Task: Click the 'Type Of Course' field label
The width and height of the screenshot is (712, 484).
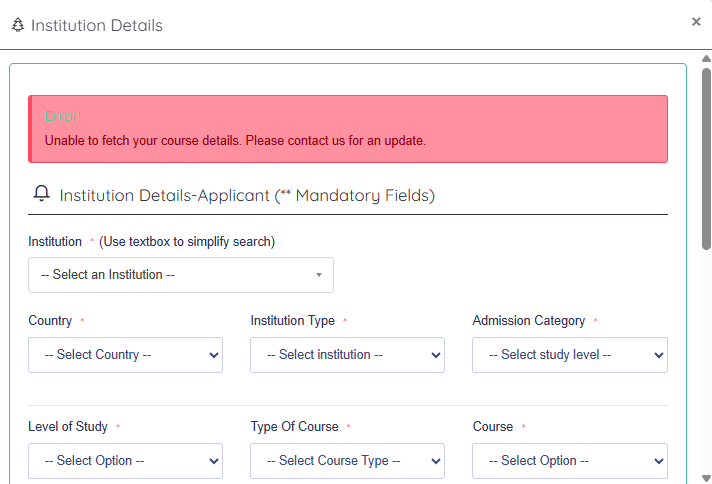Action: pos(295,427)
